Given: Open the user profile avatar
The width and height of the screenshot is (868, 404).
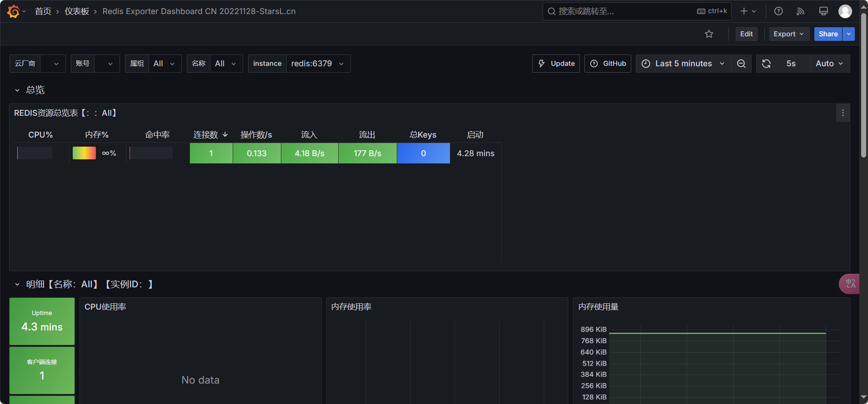Looking at the screenshot, I should [845, 11].
